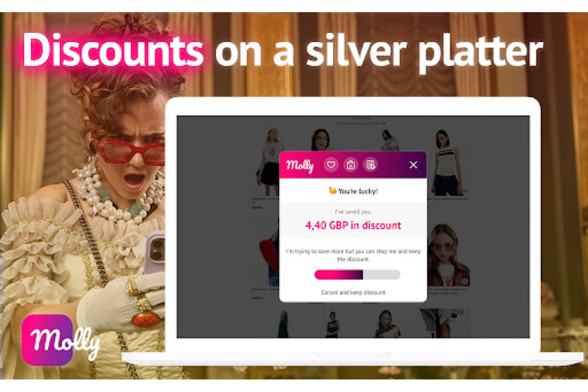Click Cancel and keep discount
Viewport: 588px width, 392px height.
click(353, 292)
